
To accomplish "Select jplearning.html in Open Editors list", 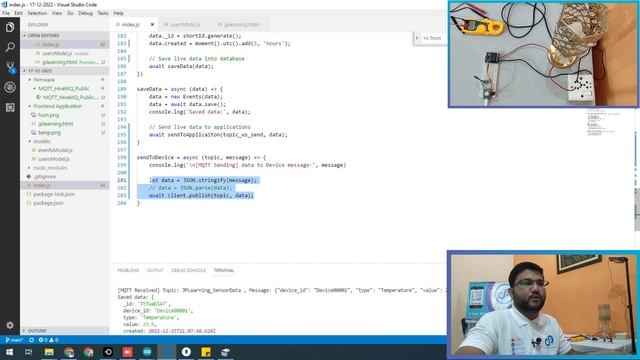I will point(65,62).
